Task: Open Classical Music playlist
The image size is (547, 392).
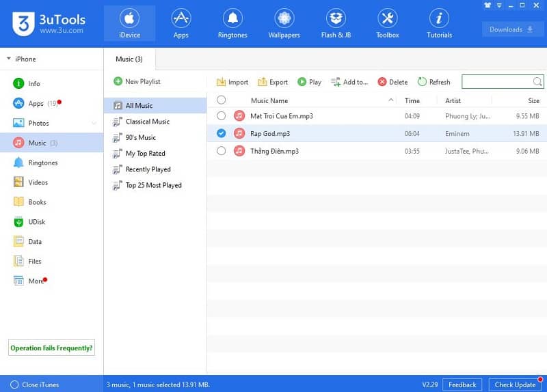Action: (147, 122)
